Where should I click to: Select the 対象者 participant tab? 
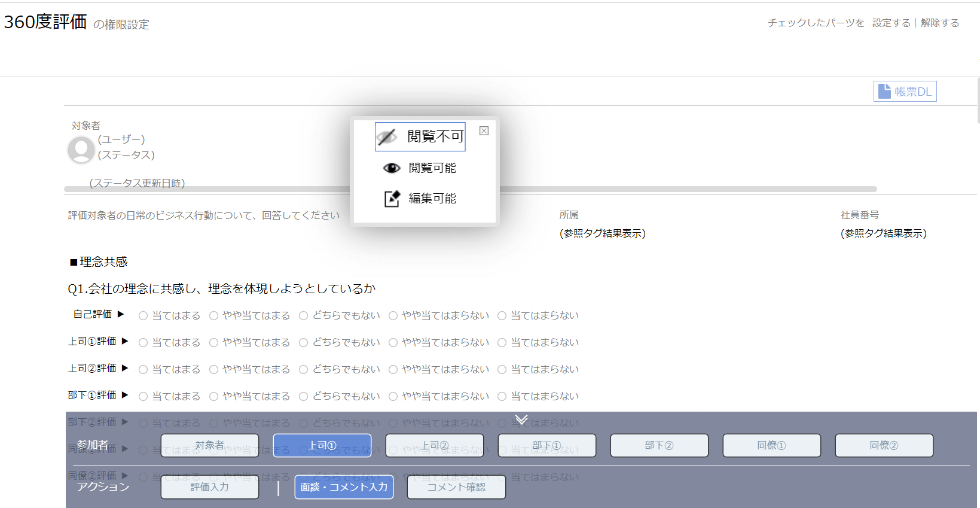coord(210,446)
